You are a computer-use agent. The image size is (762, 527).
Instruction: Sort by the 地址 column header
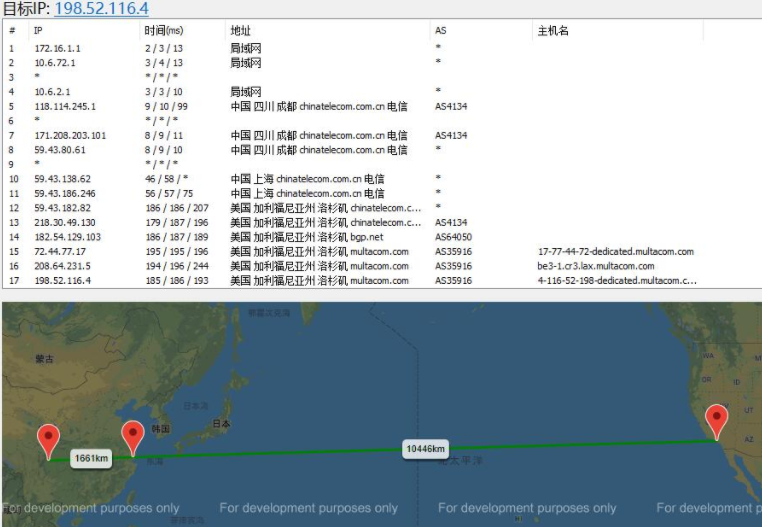[x=240, y=31]
